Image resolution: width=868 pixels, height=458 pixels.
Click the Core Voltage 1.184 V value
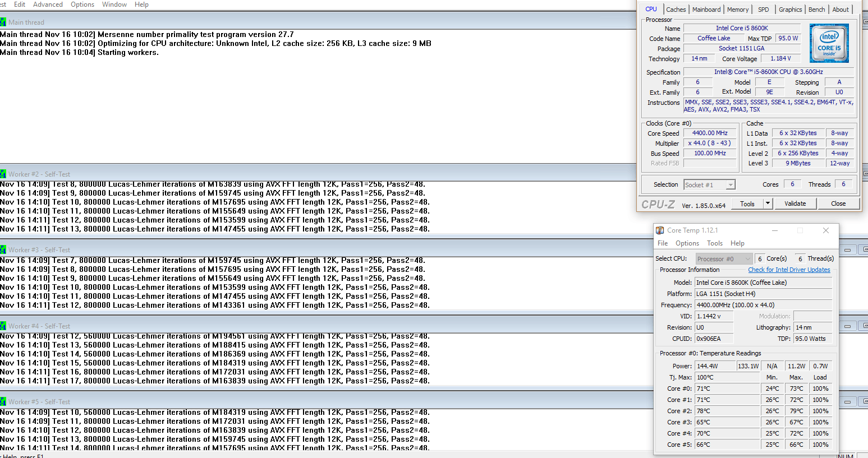point(780,59)
